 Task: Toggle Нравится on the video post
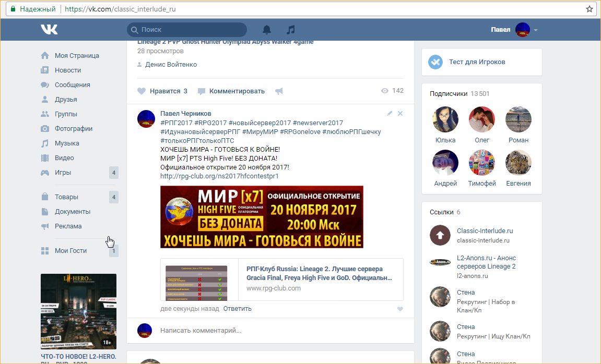tap(162, 91)
